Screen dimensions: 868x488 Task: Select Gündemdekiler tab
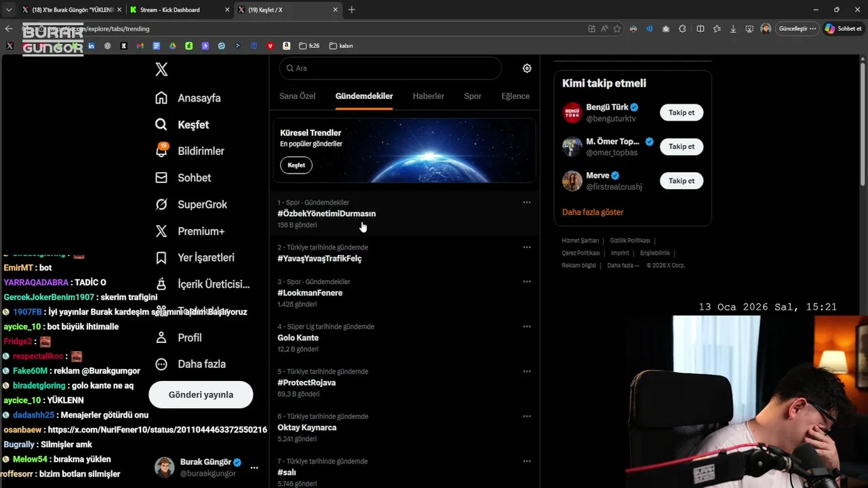(x=364, y=96)
